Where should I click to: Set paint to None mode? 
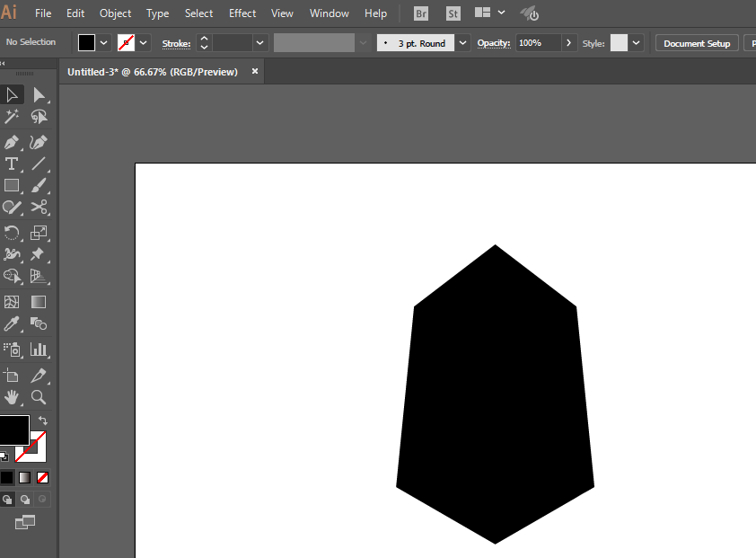point(42,478)
